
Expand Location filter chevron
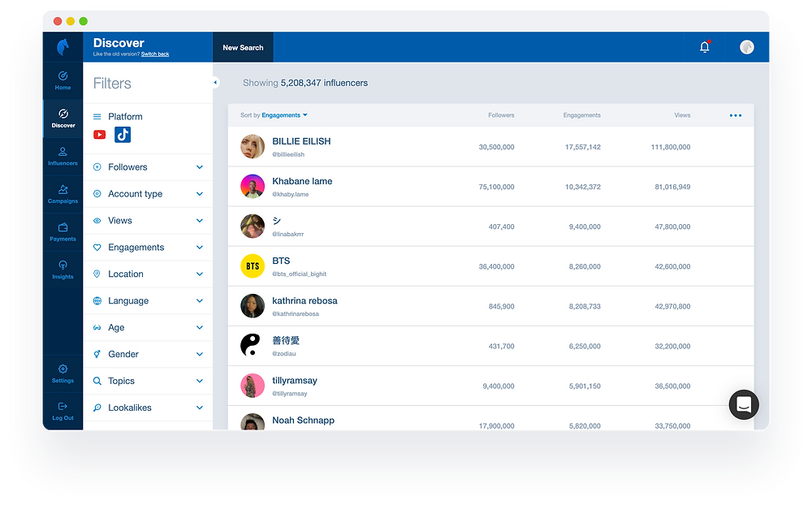(x=200, y=274)
